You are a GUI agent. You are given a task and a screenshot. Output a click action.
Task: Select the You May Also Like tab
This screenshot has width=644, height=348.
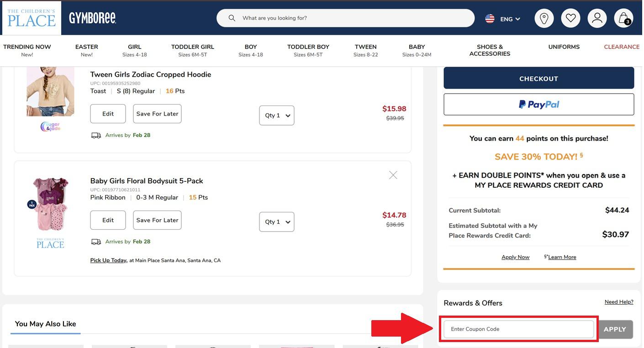pyautogui.click(x=45, y=324)
